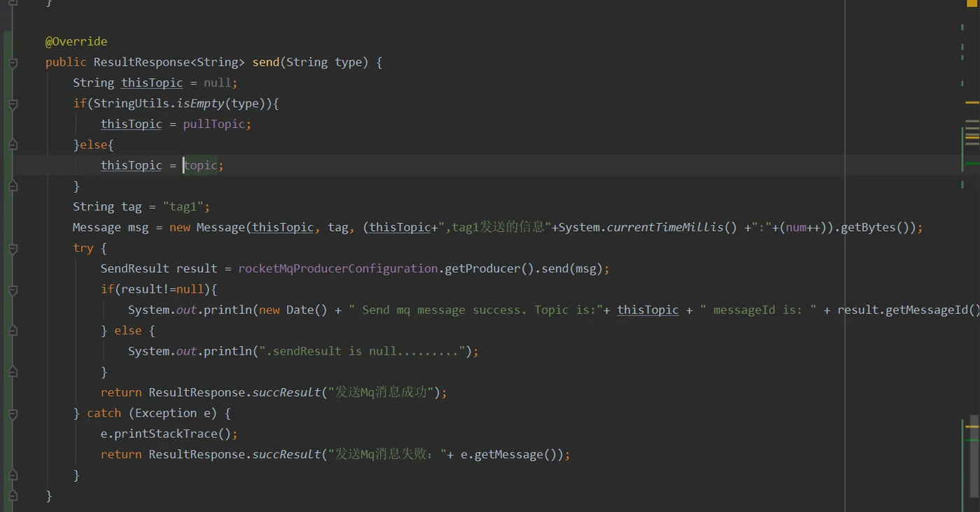The height and width of the screenshot is (512, 980).
Task: Click thisTopic in the "String thisTopic = null" line
Action: coord(152,83)
